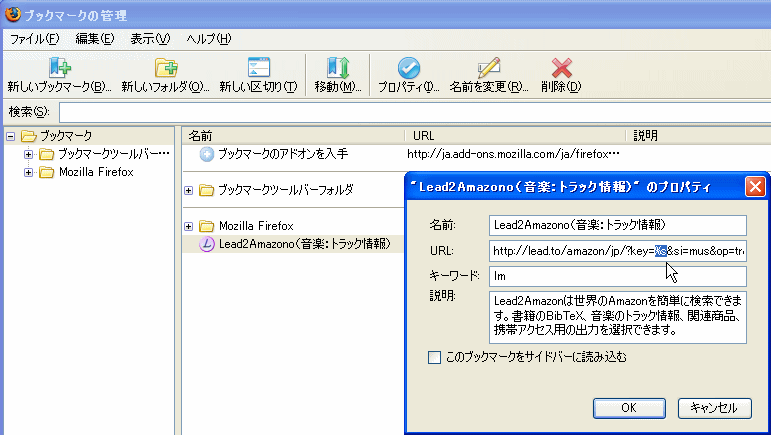Image resolution: width=771 pixels, height=435 pixels.
Task: Collapse the ブックマーク root tree node
Action: [x=10, y=136]
